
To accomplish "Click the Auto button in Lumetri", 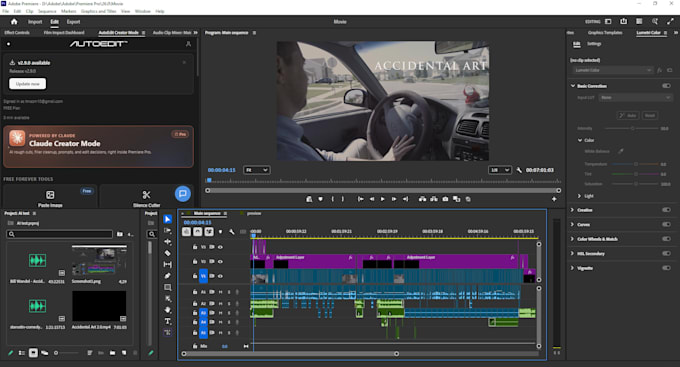I will tap(628, 115).
